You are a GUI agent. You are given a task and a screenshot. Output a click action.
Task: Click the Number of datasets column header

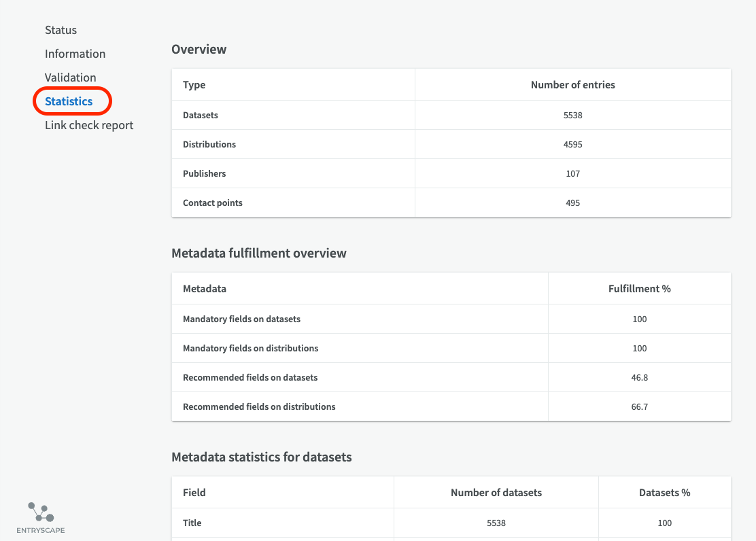[496, 492]
